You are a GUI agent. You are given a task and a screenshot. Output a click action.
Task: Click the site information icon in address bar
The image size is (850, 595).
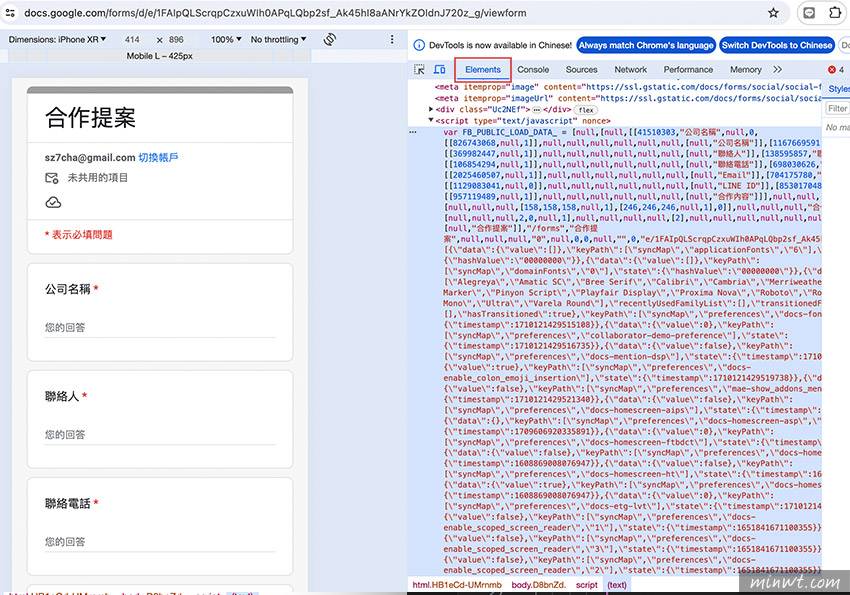pos(10,12)
